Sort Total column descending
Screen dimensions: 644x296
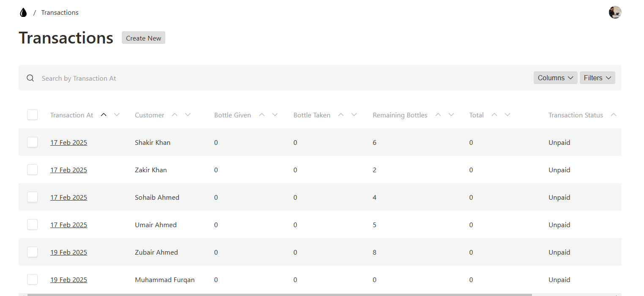(507, 115)
